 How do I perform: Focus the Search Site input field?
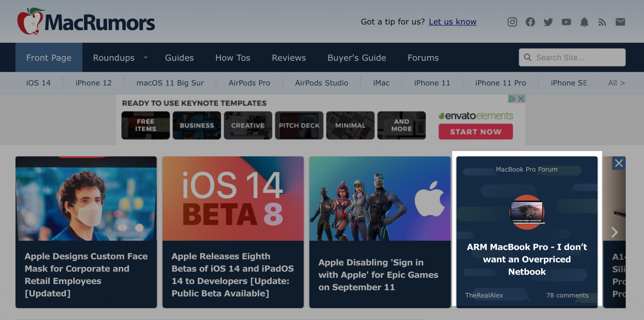pyautogui.click(x=572, y=57)
